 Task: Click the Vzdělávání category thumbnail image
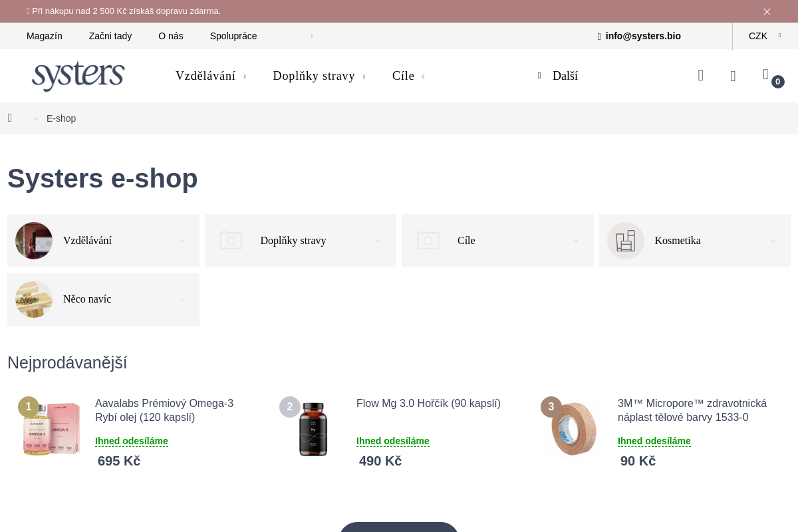click(x=34, y=241)
